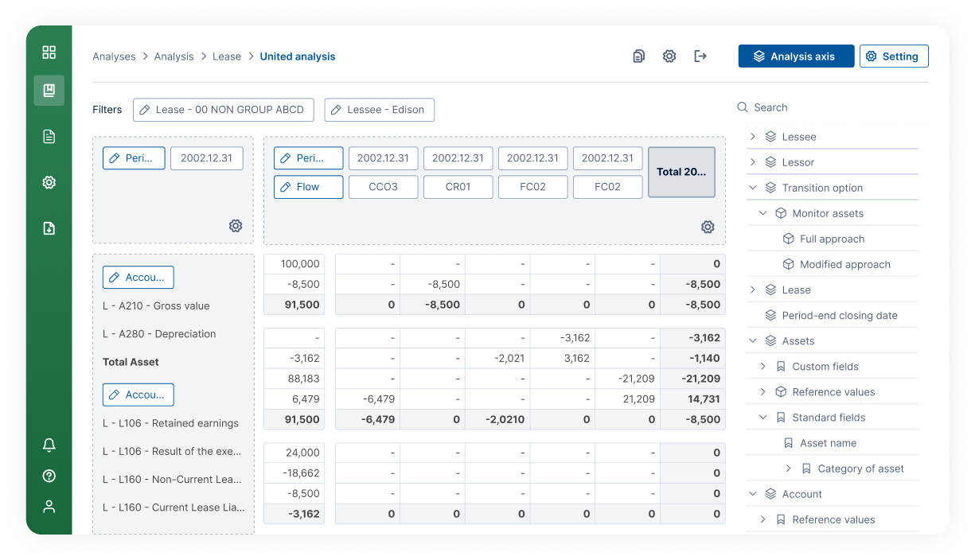Image resolution: width=975 pixels, height=560 pixels.
Task: Click the copy document icon in header
Action: pos(638,56)
